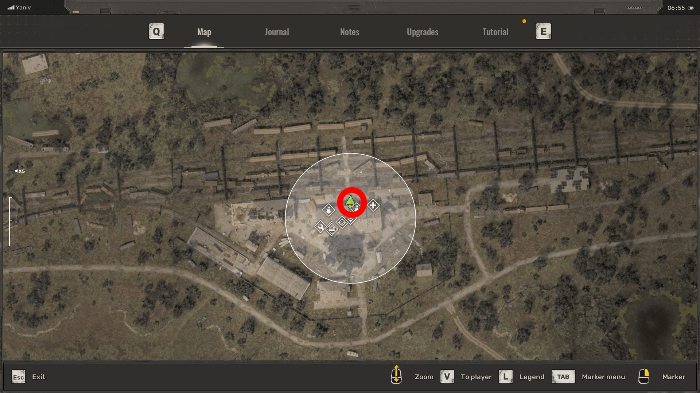This screenshot has height=393, width=700.
Task: Click the green player position arrow
Action: coord(350,202)
